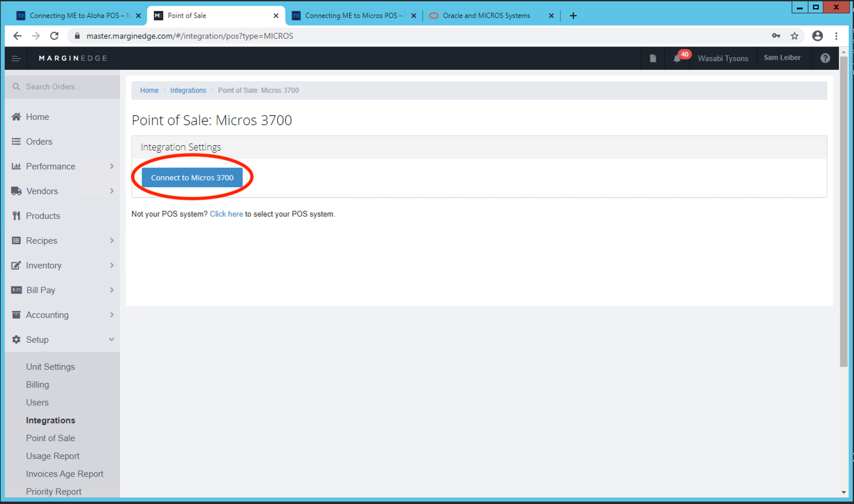Open Users under Setup
Screen dimensions: 854x504
37,403
